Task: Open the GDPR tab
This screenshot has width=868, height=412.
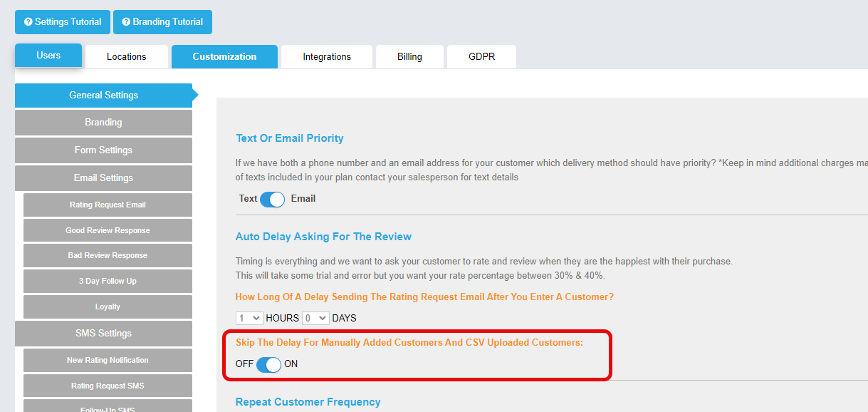Action: click(481, 57)
